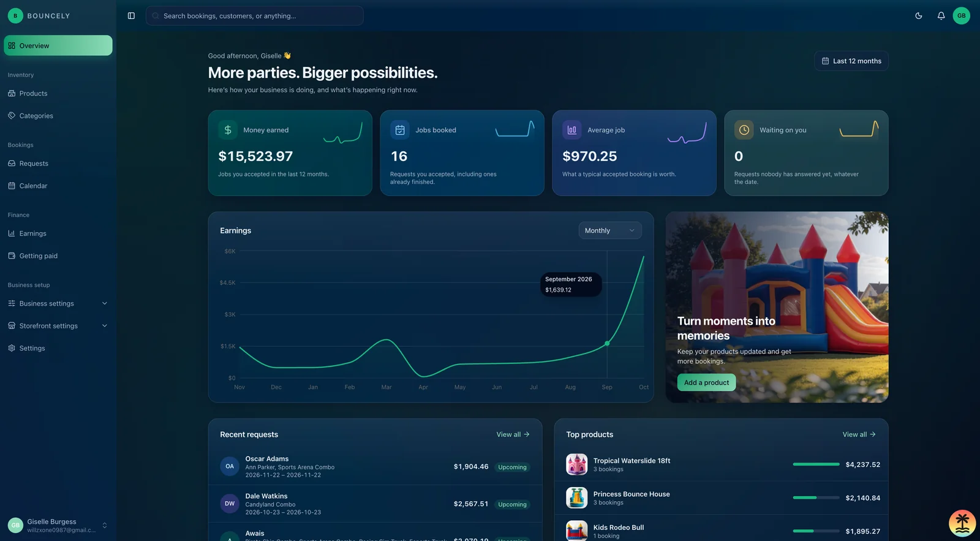Click the Jobs booked count 16
Viewport: 980px width, 541px height.
pyautogui.click(x=399, y=156)
